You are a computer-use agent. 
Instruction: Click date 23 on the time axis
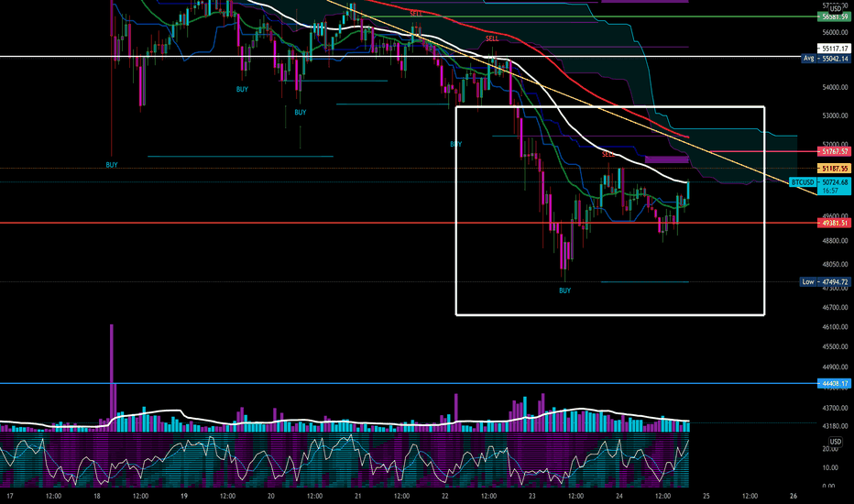[x=532, y=496]
